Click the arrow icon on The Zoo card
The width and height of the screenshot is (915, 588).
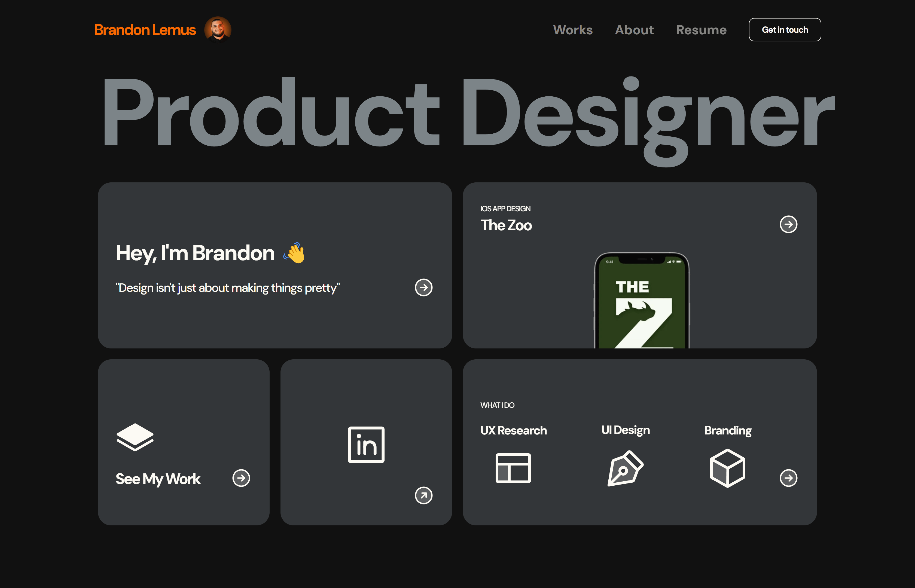[788, 225]
